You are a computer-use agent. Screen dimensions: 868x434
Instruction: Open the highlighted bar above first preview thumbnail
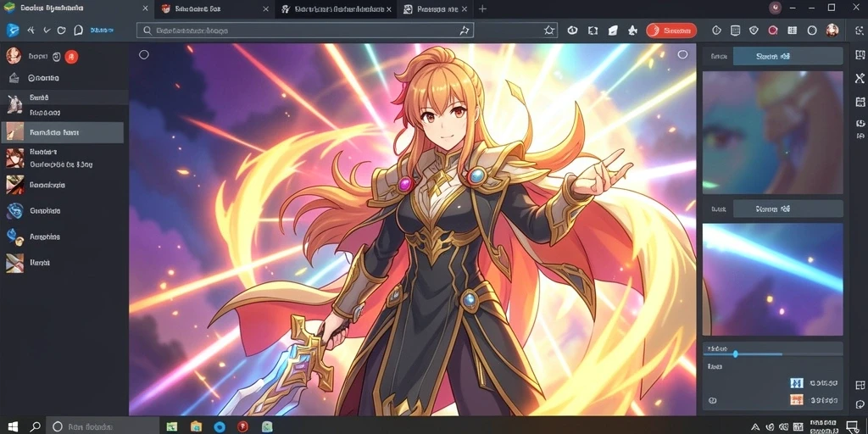[x=787, y=56]
